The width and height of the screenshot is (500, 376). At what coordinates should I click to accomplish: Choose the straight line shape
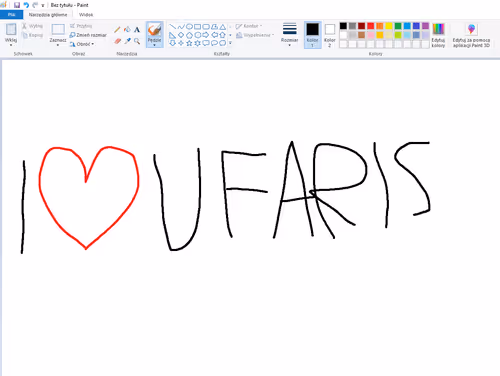coord(172,27)
